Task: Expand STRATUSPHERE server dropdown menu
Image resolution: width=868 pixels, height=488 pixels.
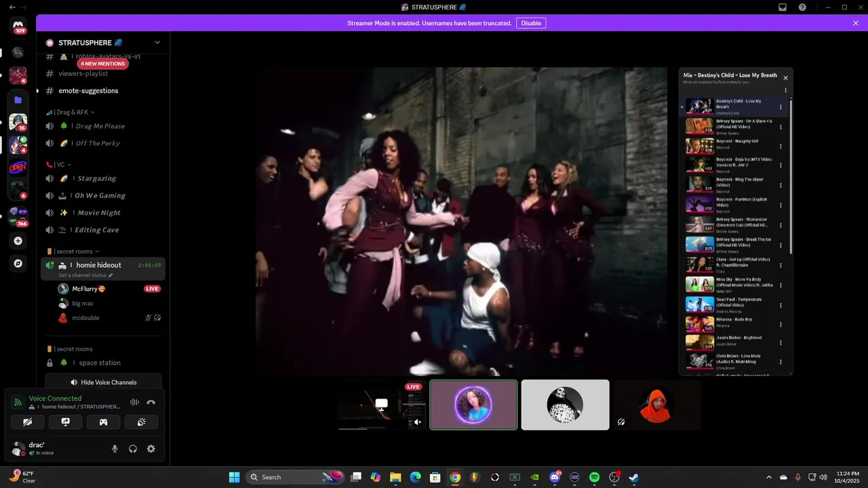Action: (157, 42)
